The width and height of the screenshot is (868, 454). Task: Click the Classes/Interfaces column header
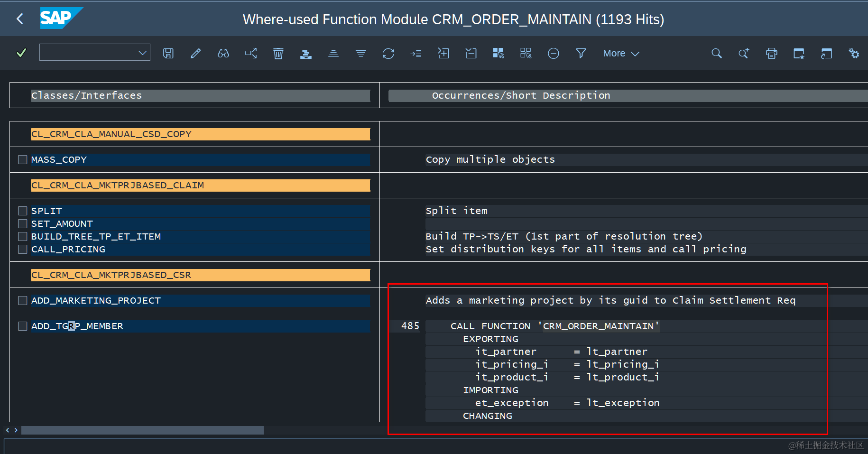click(x=200, y=95)
